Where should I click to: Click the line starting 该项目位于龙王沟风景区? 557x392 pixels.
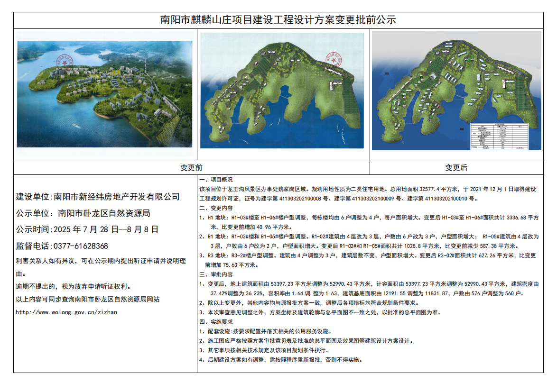(x=368, y=189)
